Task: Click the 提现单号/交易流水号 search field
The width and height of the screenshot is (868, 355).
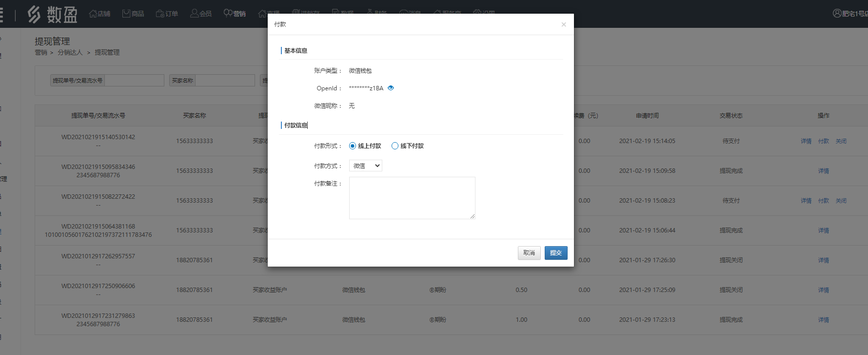Action: pos(134,81)
